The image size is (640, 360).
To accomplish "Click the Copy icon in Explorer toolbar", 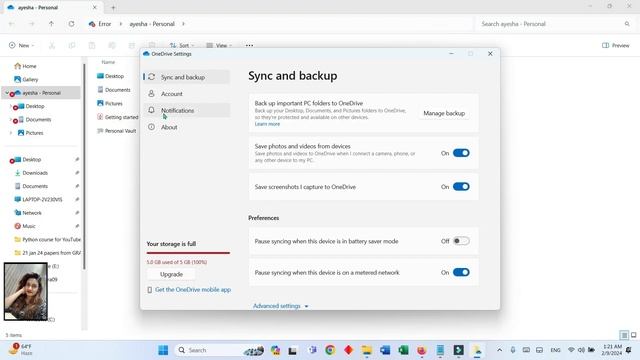I will (x=72, y=45).
